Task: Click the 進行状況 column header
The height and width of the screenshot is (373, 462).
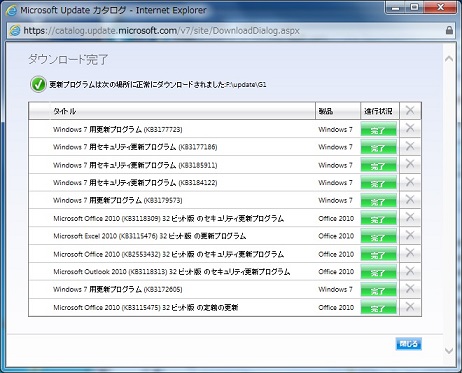Action: 380,111
